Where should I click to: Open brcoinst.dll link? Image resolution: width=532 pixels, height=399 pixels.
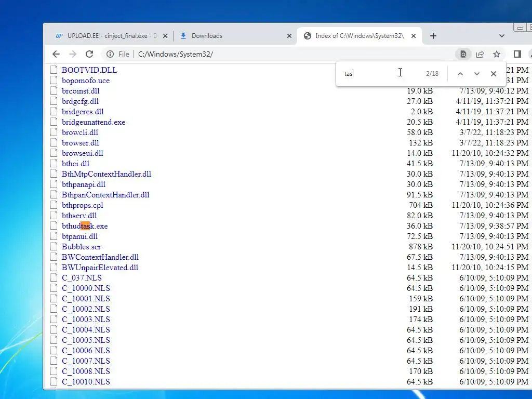click(x=81, y=91)
